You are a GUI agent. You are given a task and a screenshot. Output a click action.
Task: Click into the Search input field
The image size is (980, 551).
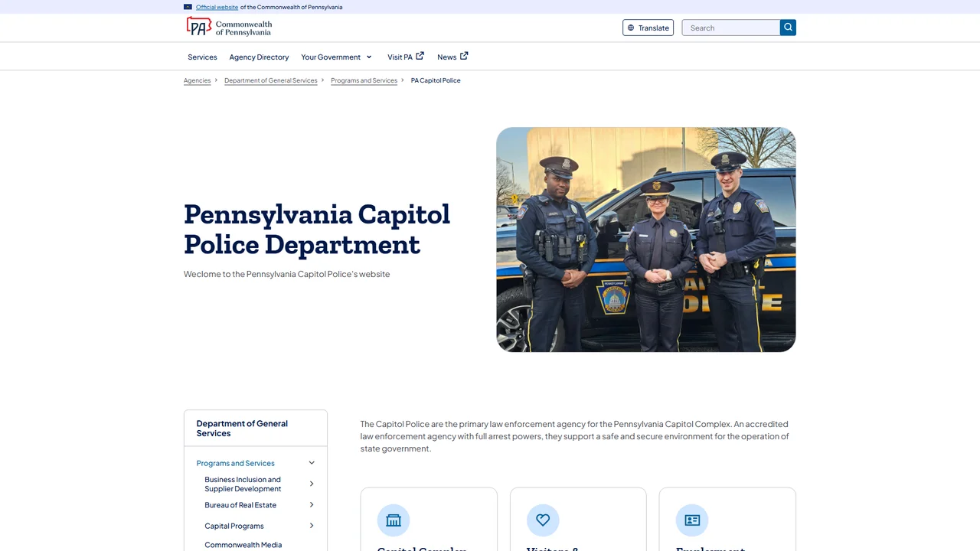(731, 28)
